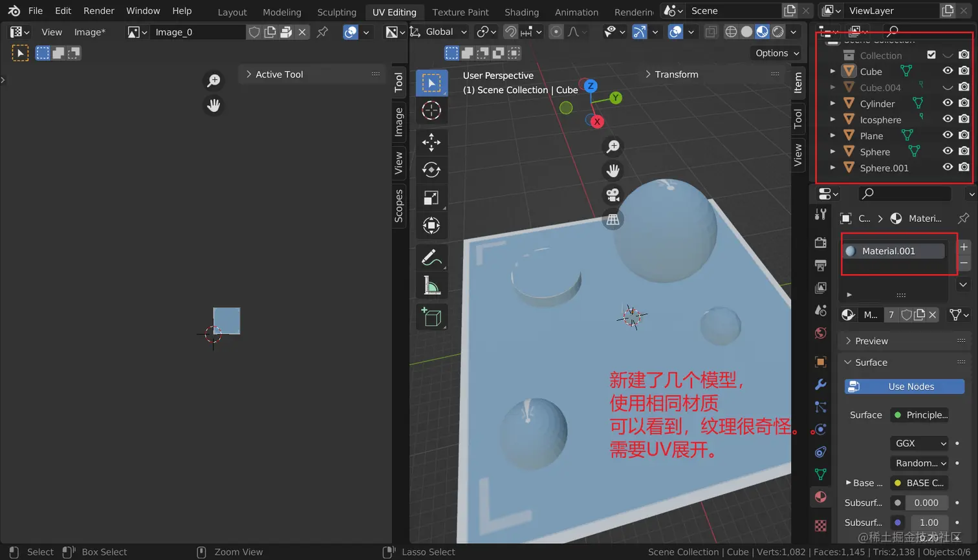Disable rendering for Sphere camera icon
The width and height of the screenshot is (978, 560).
[x=964, y=151]
